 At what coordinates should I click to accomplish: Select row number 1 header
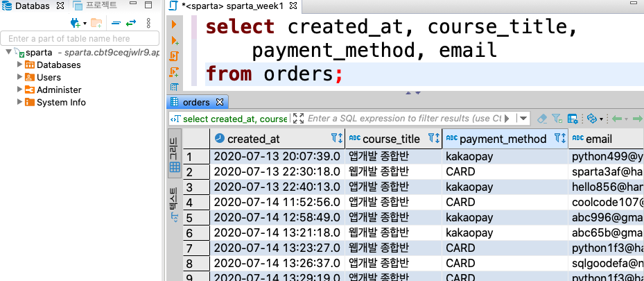click(196, 157)
